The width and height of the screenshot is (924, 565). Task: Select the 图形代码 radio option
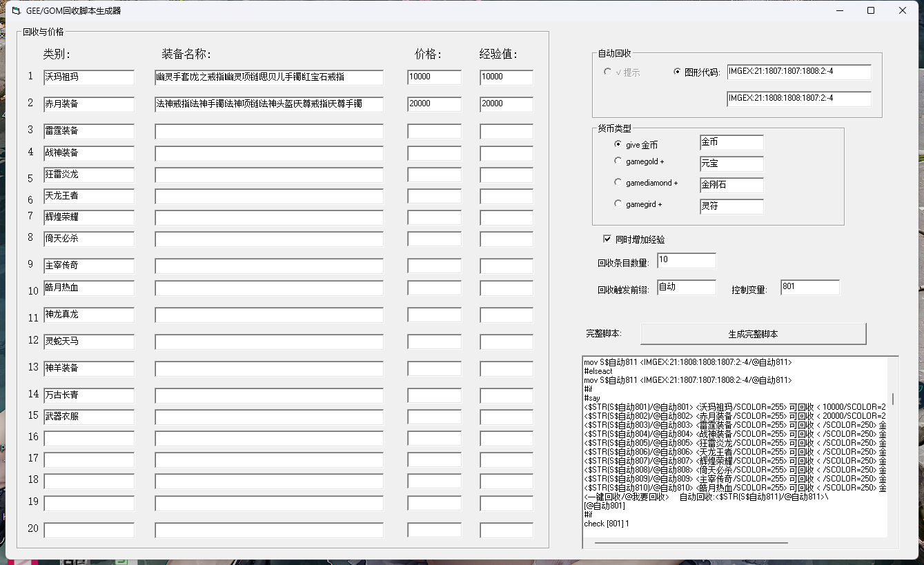click(677, 72)
